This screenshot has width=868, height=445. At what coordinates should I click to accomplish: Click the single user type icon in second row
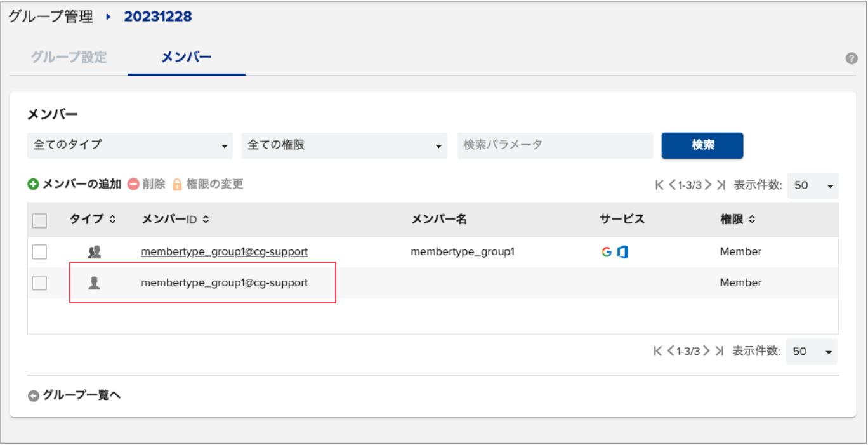click(x=94, y=282)
